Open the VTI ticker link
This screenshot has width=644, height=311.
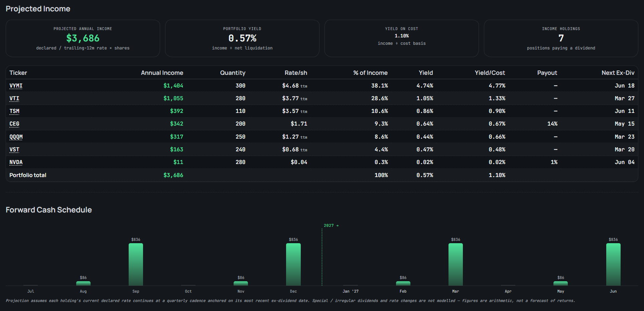click(14, 98)
